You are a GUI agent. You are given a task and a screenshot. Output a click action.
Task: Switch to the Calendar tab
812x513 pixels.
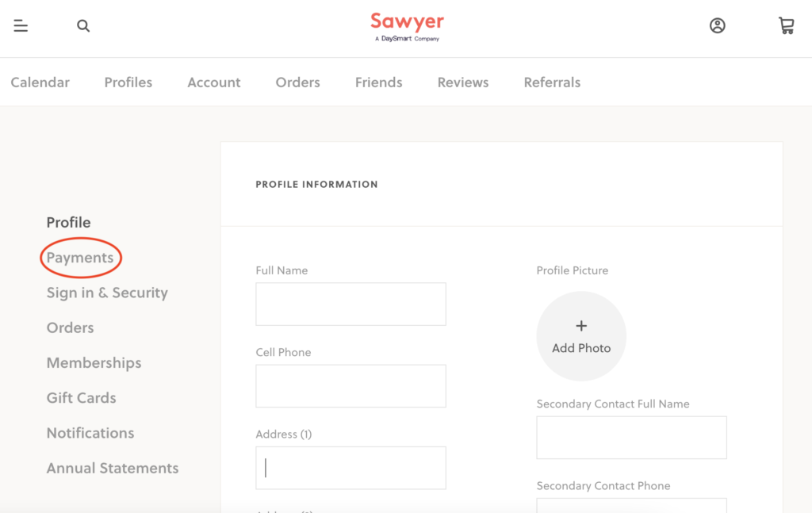[40, 82]
